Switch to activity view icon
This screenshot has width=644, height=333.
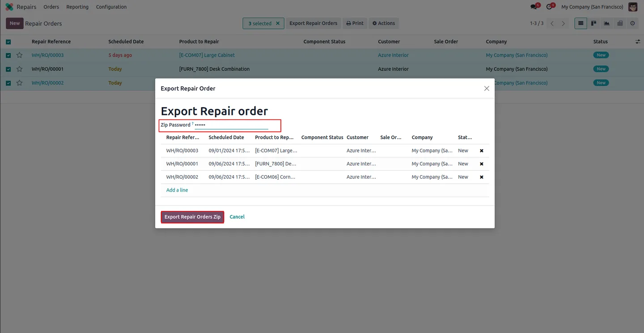[x=632, y=23]
